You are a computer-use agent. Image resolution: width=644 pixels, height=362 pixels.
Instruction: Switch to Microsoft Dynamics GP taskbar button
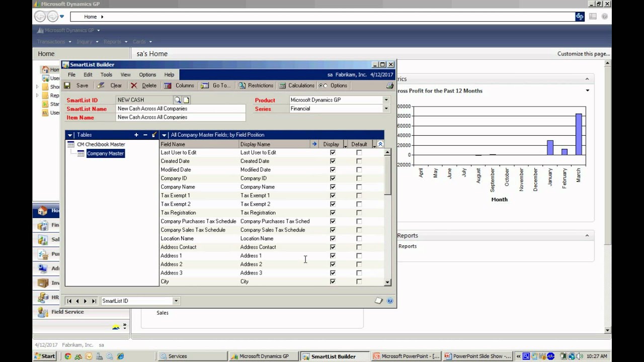point(264,356)
